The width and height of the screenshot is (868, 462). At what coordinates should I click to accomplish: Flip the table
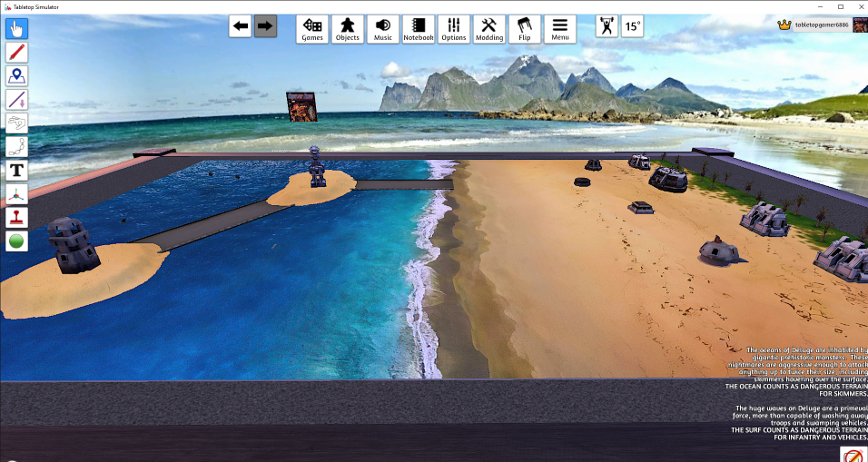click(525, 29)
